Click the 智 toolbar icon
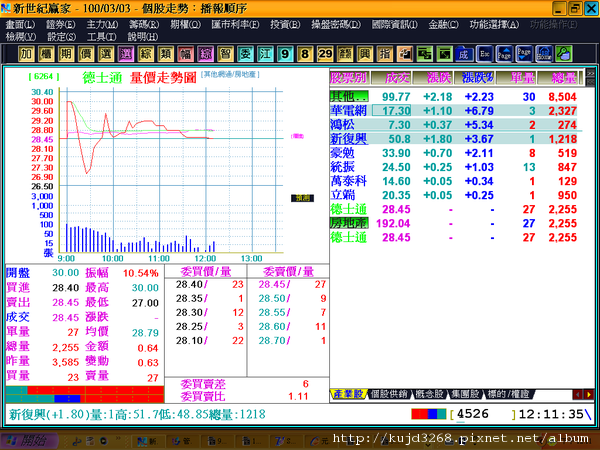 point(225,54)
